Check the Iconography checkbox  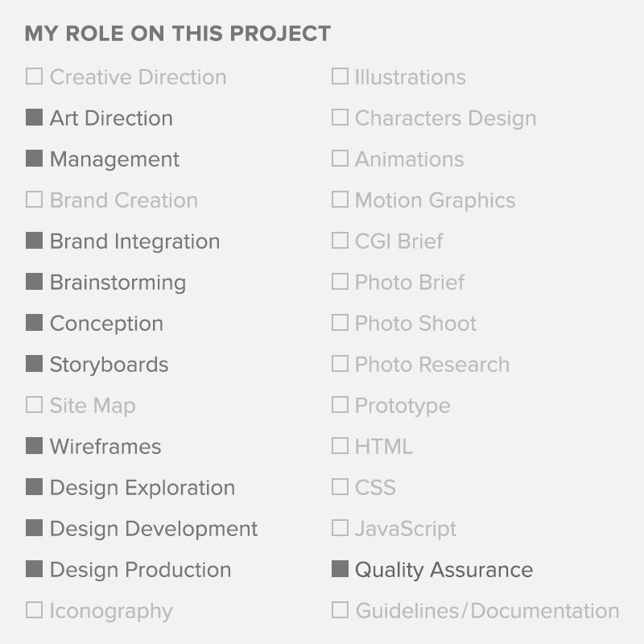(x=34, y=610)
